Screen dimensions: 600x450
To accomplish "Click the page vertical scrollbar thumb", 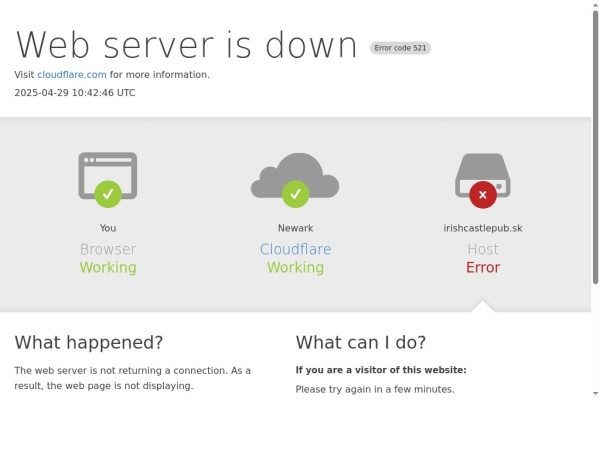I will [x=595, y=147].
